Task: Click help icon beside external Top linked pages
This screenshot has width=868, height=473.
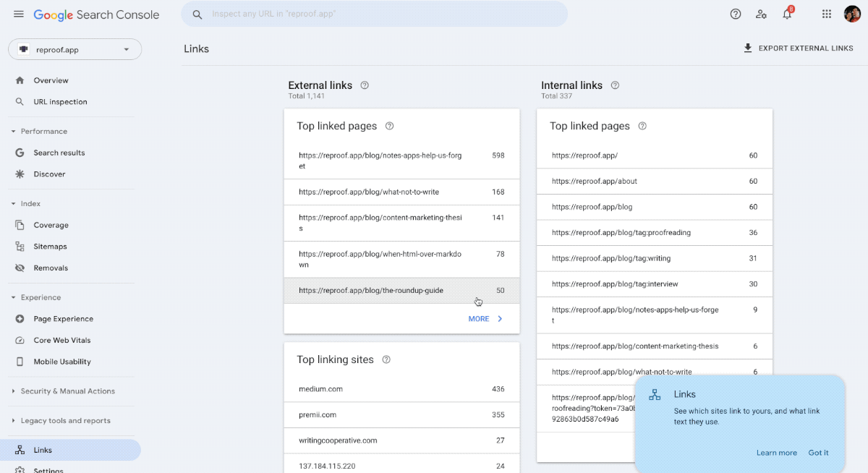Action: point(389,126)
